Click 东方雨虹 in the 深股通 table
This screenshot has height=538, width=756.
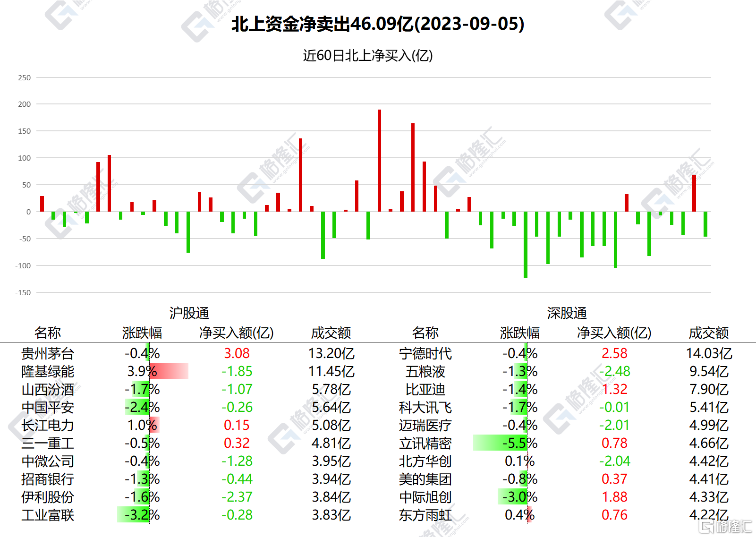425,515
